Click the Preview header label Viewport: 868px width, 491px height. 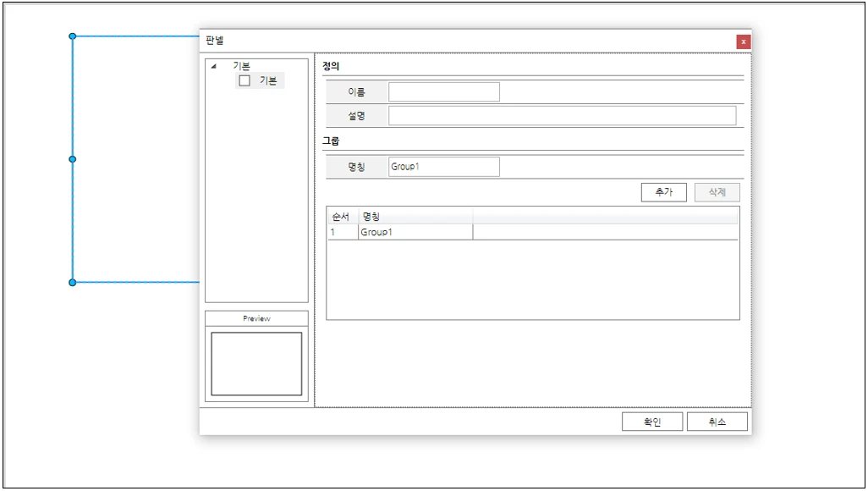coord(256,318)
